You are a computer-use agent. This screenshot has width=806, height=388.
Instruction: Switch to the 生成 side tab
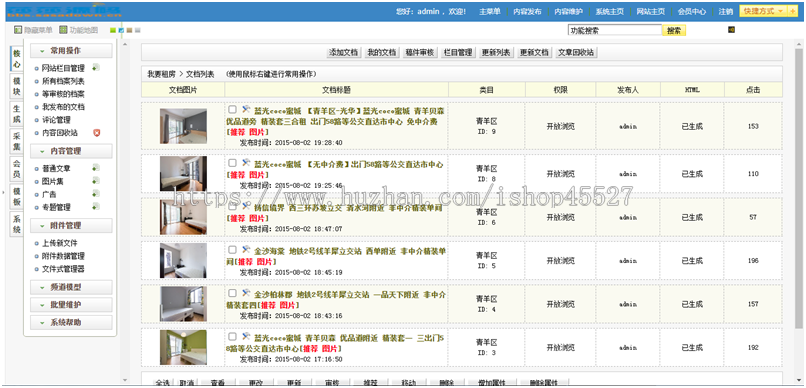pyautogui.click(x=17, y=114)
